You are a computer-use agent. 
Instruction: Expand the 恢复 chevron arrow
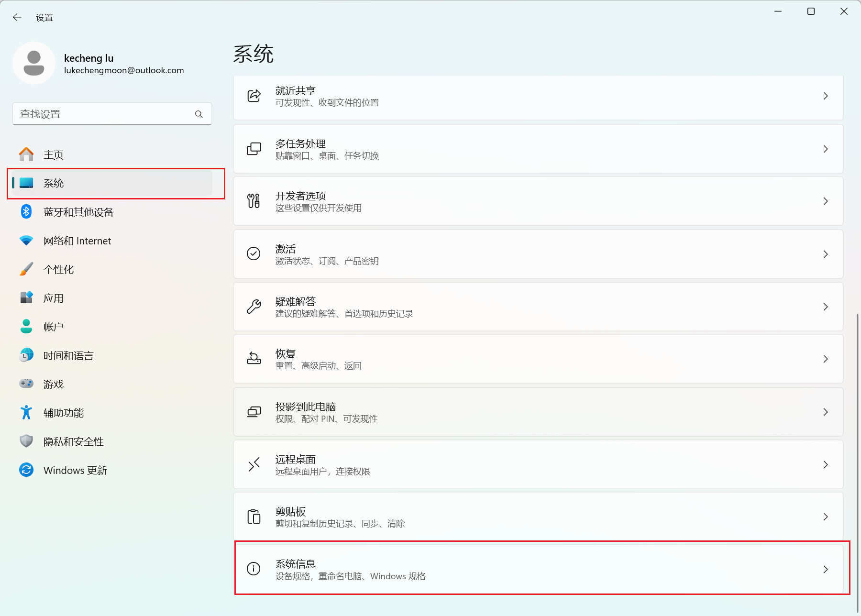[826, 359]
